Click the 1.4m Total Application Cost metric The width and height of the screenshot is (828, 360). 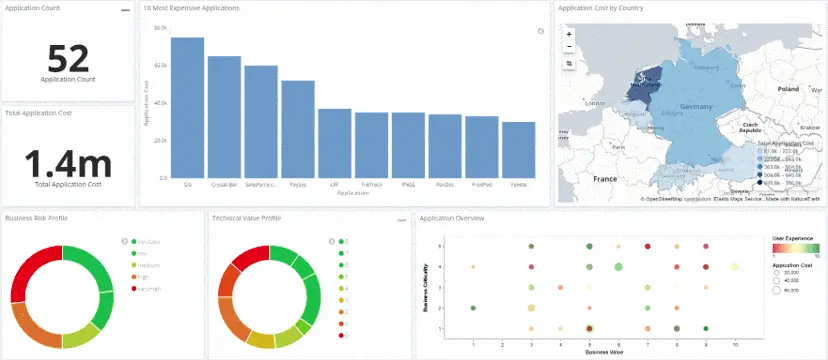(68, 164)
